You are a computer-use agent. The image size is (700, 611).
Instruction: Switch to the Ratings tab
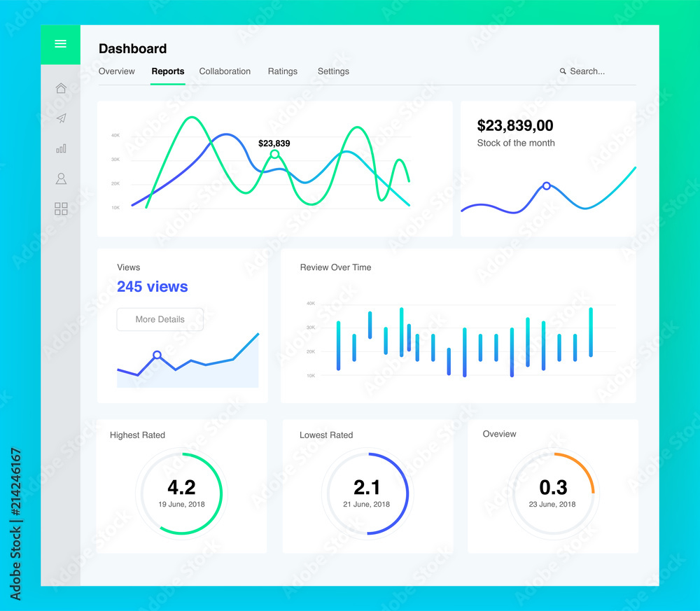tap(283, 71)
